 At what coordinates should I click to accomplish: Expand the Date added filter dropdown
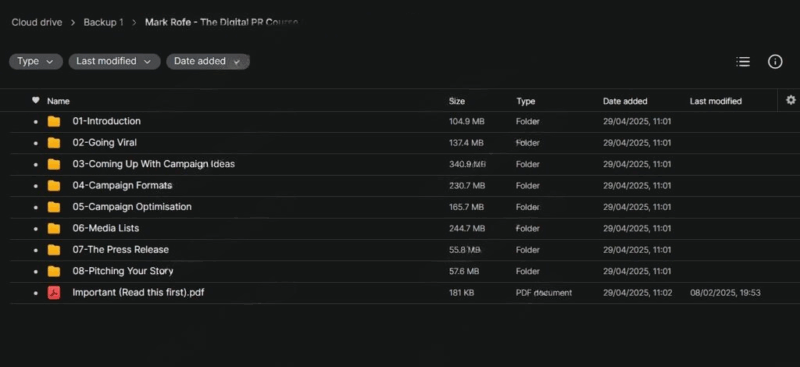pos(208,61)
